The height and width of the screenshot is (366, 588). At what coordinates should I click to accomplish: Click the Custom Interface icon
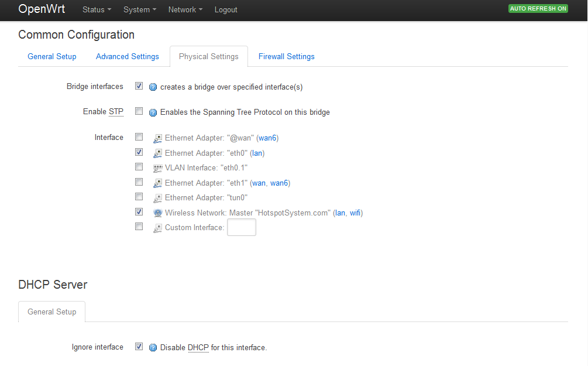tap(157, 228)
